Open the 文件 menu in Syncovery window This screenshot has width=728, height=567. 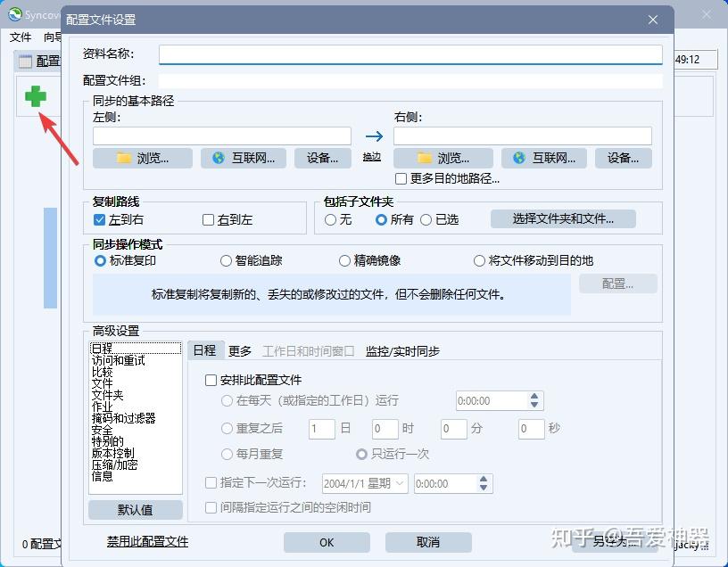pos(21,37)
